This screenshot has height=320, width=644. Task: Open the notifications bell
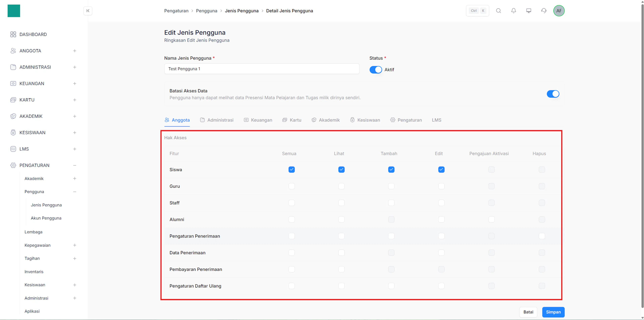[x=514, y=11]
